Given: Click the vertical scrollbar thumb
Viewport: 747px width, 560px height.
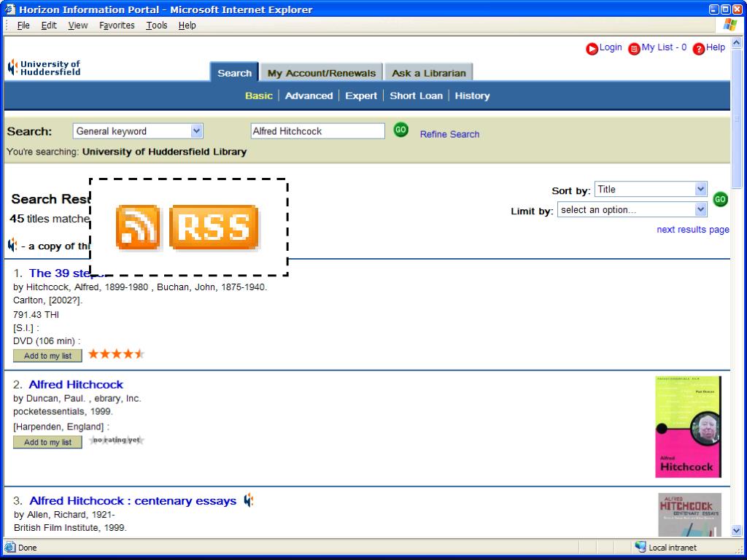Looking at the screenshot, I should [x=736, y=119].
